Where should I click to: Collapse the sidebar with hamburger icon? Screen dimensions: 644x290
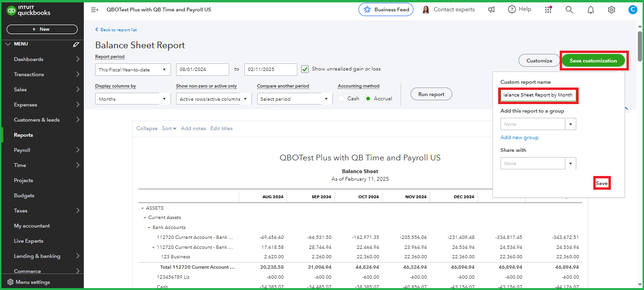pos(94,9)
